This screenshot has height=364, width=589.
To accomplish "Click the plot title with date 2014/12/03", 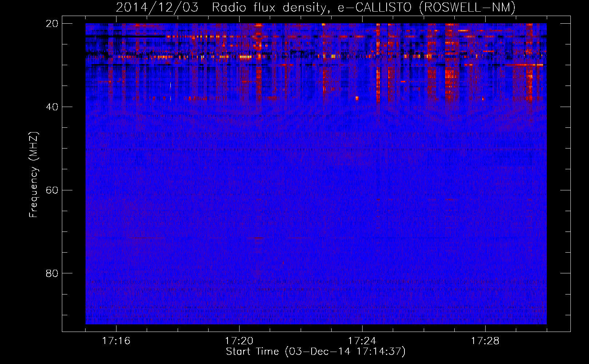I will pyautogui.click(x=316, y=7).
